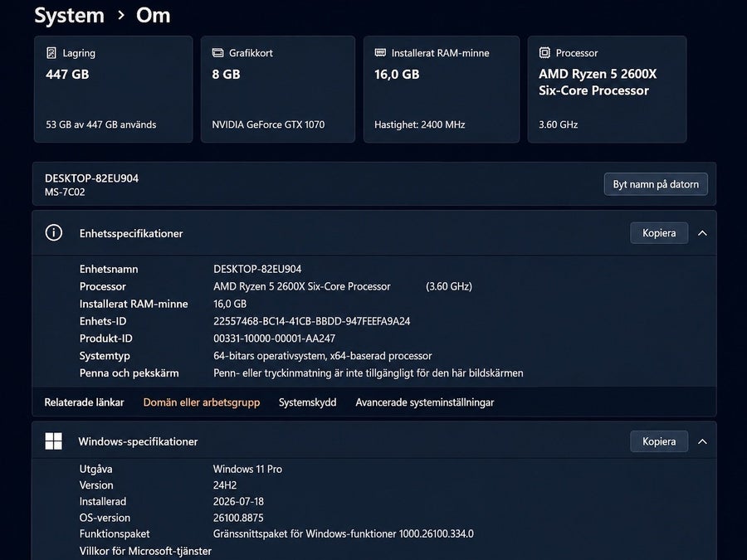Select Version value 24H2
The image size is (747, 560).
225,485
